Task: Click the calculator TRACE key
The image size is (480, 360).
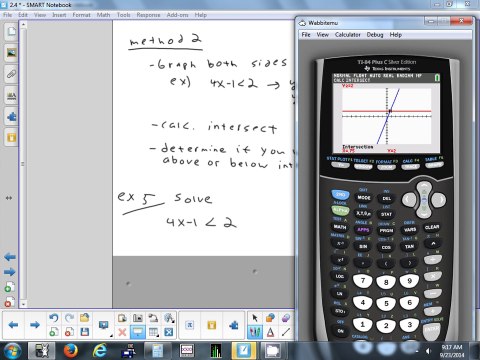Action: click(411, 166)
